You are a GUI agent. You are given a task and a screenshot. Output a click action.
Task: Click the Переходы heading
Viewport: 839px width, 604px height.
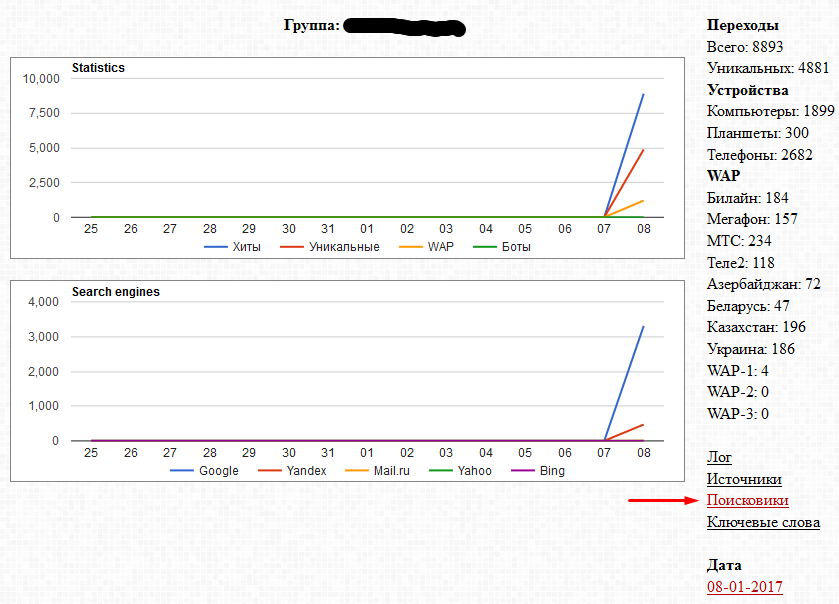point(743,25)
